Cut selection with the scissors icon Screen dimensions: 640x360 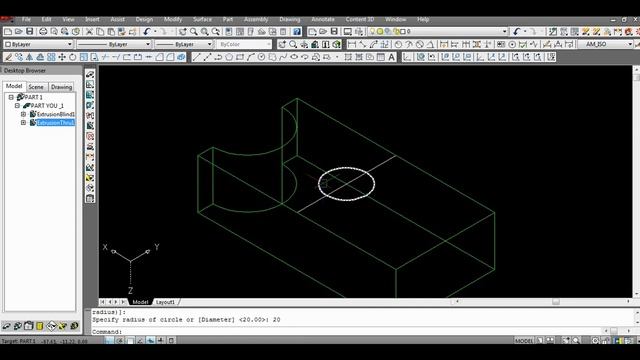[89, 31]
